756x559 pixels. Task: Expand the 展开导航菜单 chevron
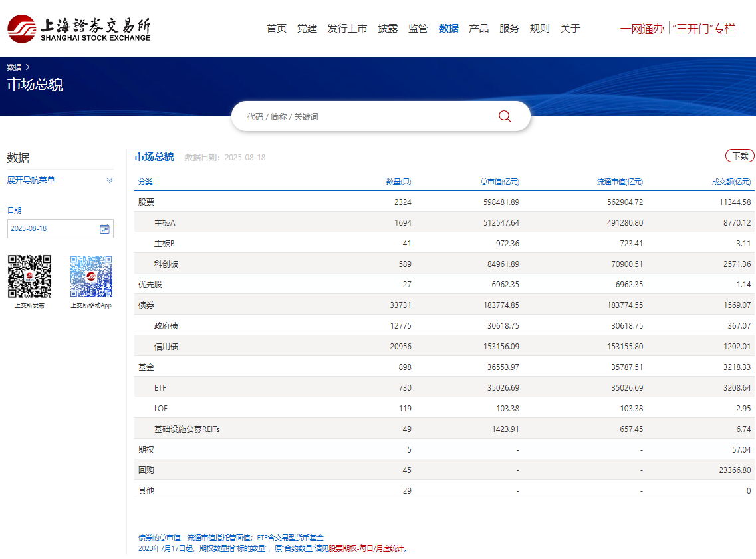(110, 180)
